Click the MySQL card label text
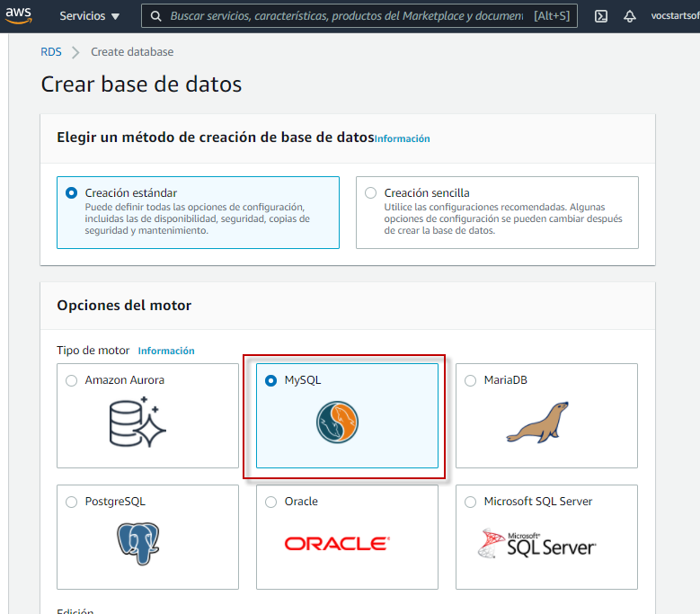700x614 pixels. pos(303,380)
